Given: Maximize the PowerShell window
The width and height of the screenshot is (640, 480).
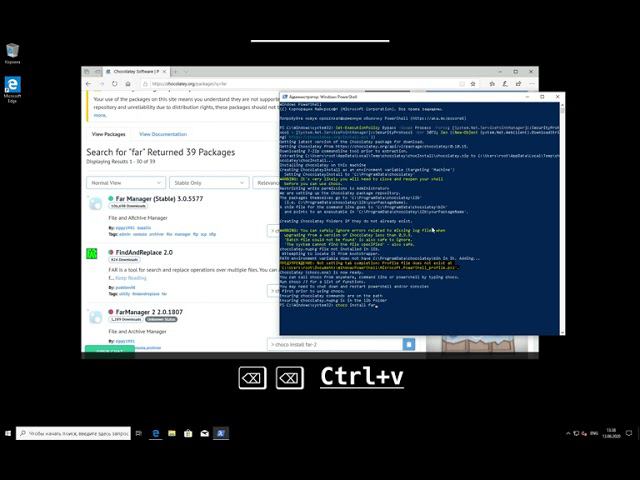Looking at the screenshot, I should (542, 97).
